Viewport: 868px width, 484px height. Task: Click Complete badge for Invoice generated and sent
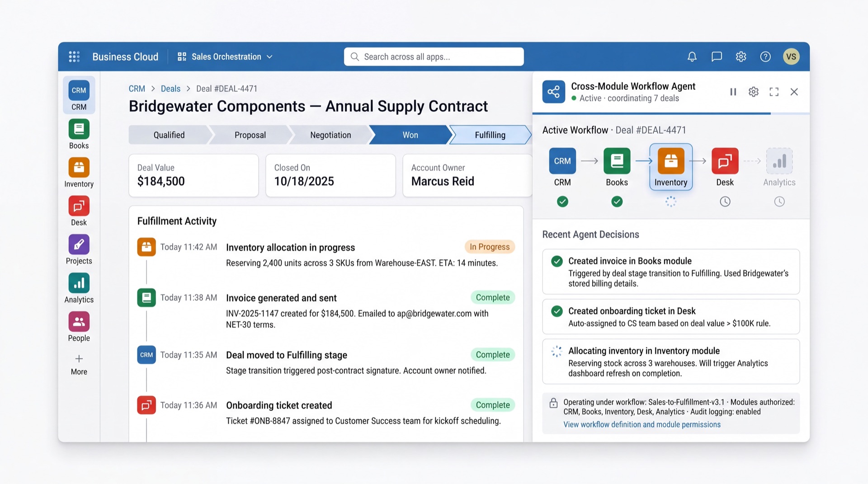[493, 297]
